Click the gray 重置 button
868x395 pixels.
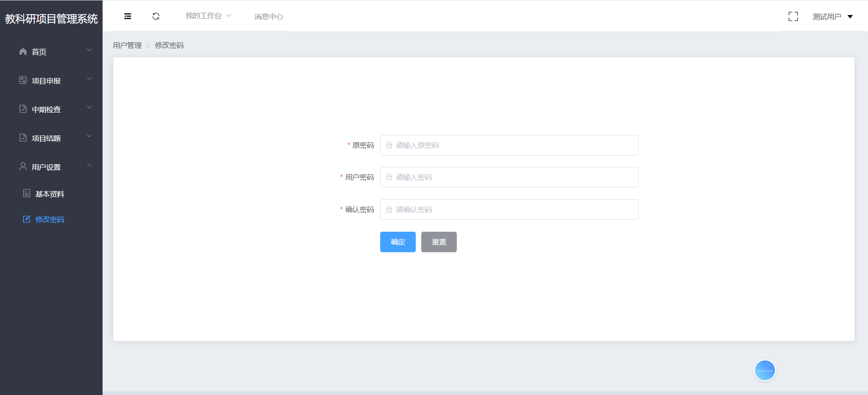(439, 242)
